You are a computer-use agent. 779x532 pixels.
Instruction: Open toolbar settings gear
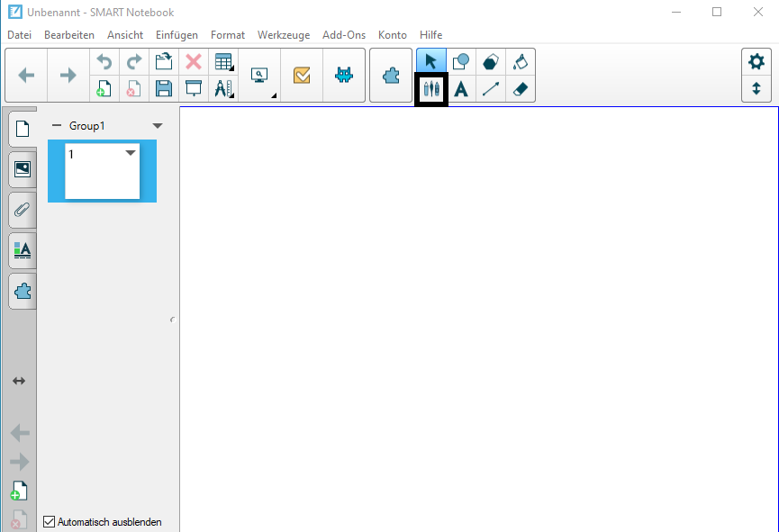(756, 62)
